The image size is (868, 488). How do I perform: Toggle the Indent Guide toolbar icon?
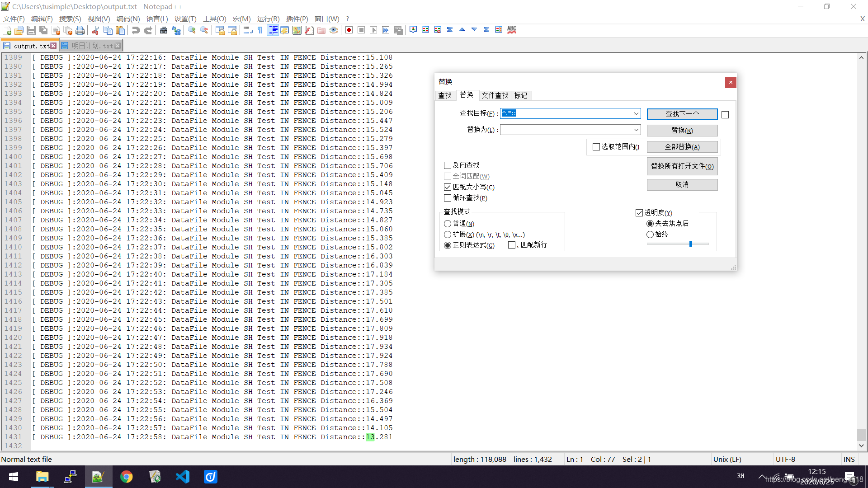click(x=273, y=30)
